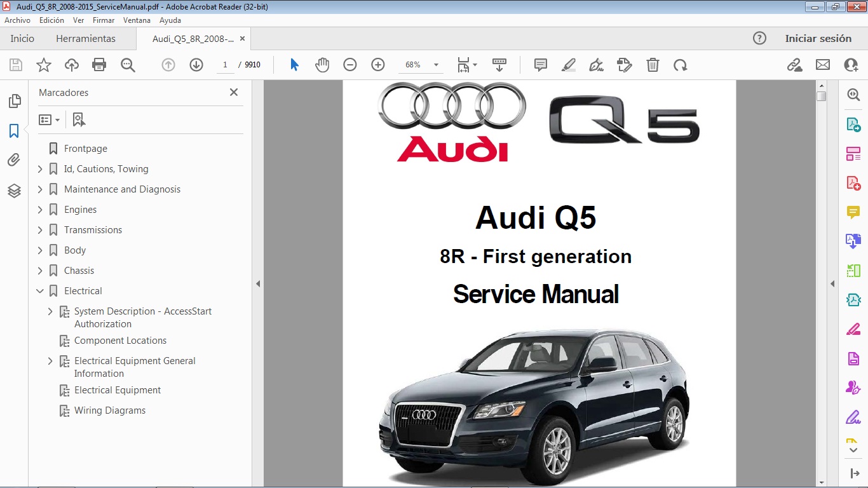Click the print icon
This screenshot has width=868, height=488.
point(99,64)
